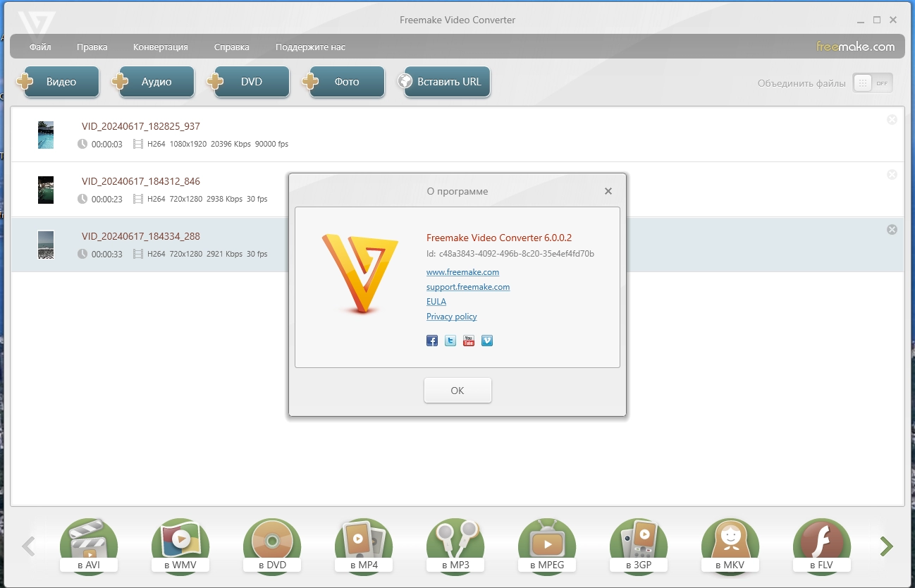Viewport: 915px width, 588px height.
Task: Remove VID_20240617_182825_937 from the list
Action: [x=892, y=120]
